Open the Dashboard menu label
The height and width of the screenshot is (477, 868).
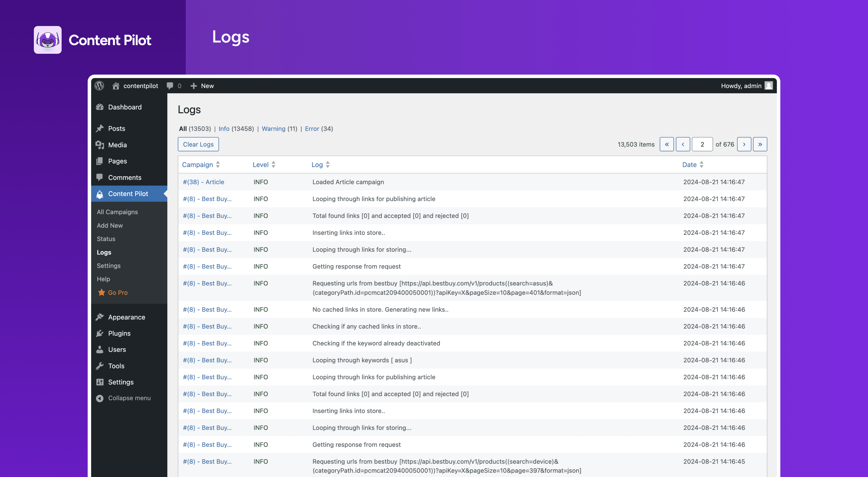click(125, 107)
